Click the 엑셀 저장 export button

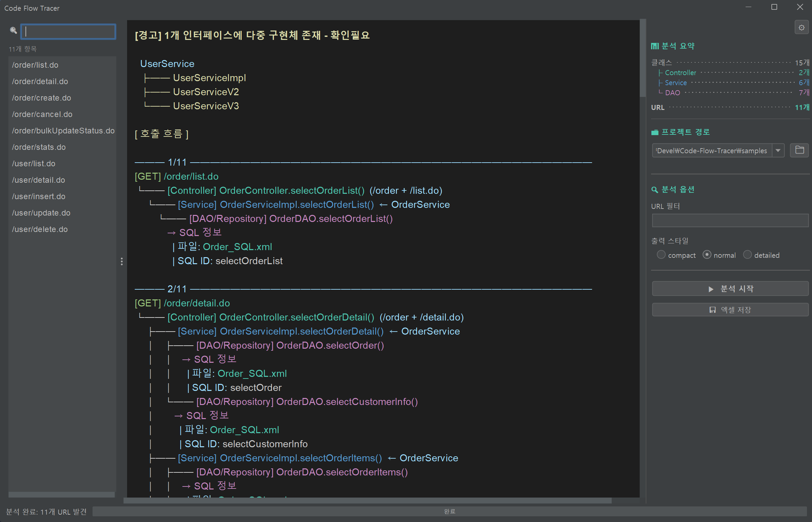click(x=730, y=309)
